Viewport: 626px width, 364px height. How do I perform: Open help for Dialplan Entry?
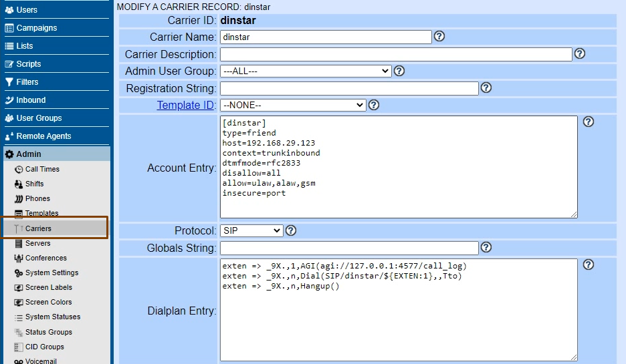pos(589,264)
